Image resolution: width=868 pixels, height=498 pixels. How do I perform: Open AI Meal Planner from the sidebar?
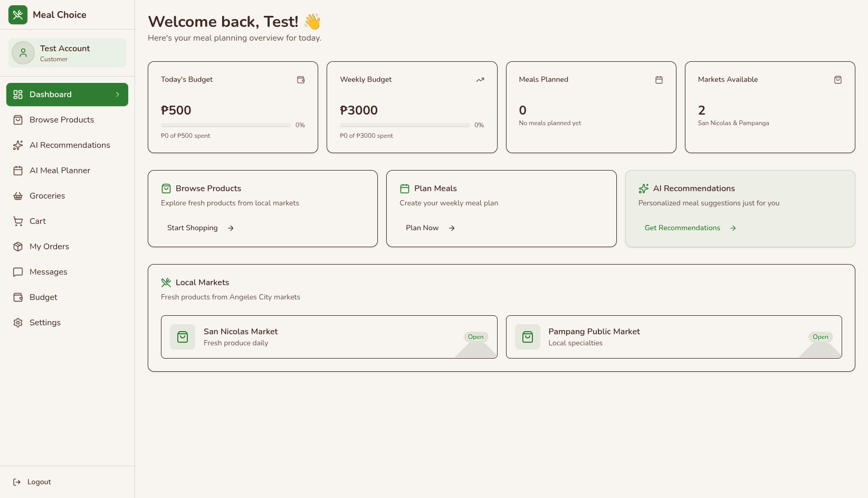(x=60, y=171)
